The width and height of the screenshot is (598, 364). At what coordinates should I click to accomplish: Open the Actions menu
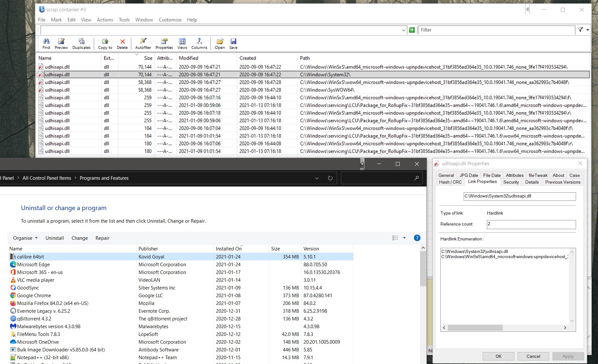[105, 20]
